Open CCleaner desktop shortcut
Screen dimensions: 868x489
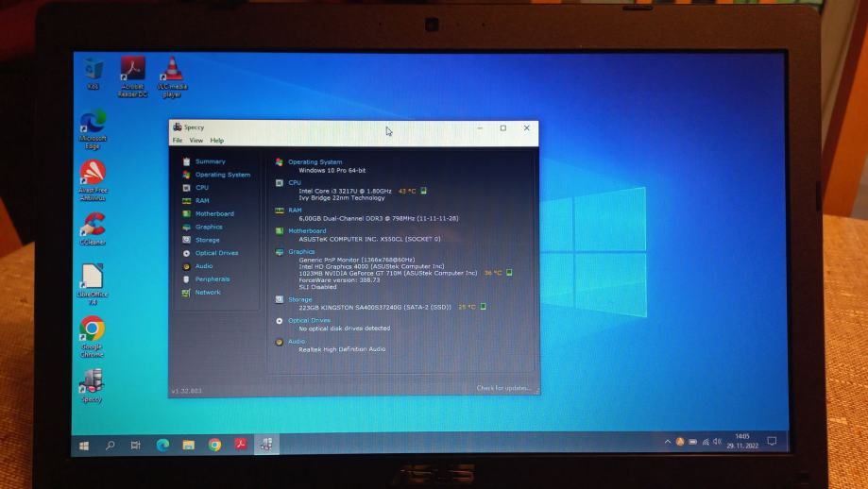[x=93, y=229]
